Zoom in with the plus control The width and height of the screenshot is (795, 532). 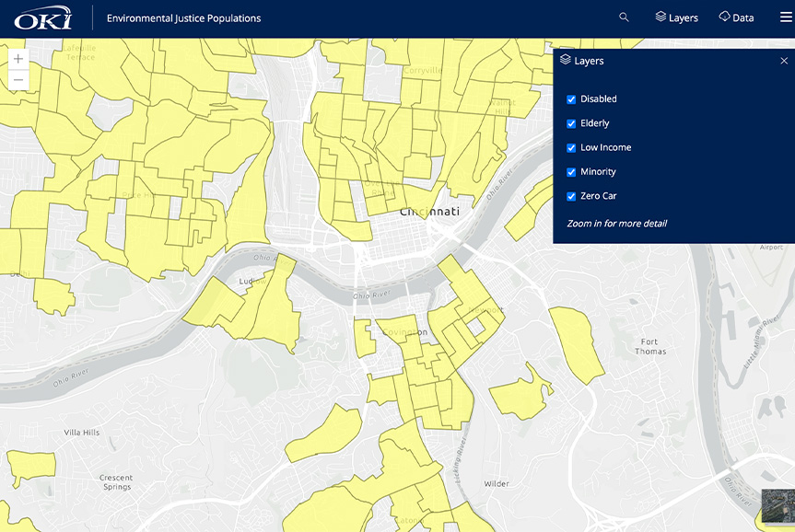coord(18,58)
